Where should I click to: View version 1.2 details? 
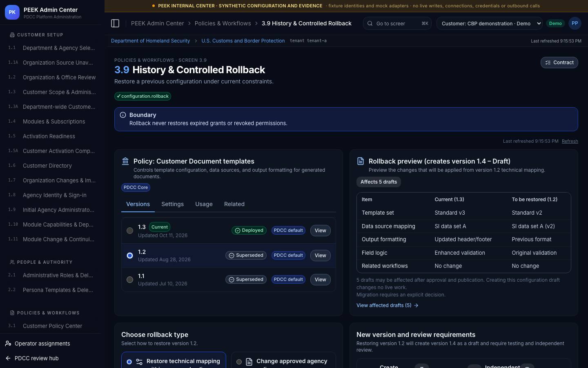(x=321, y=256)
